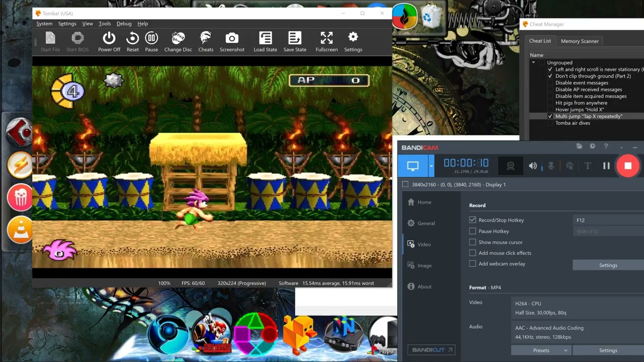The width and height of the screenshot is (644, 362).
Task: Switch the emulator to Fullscreen
Action: [x=327, y=41]
